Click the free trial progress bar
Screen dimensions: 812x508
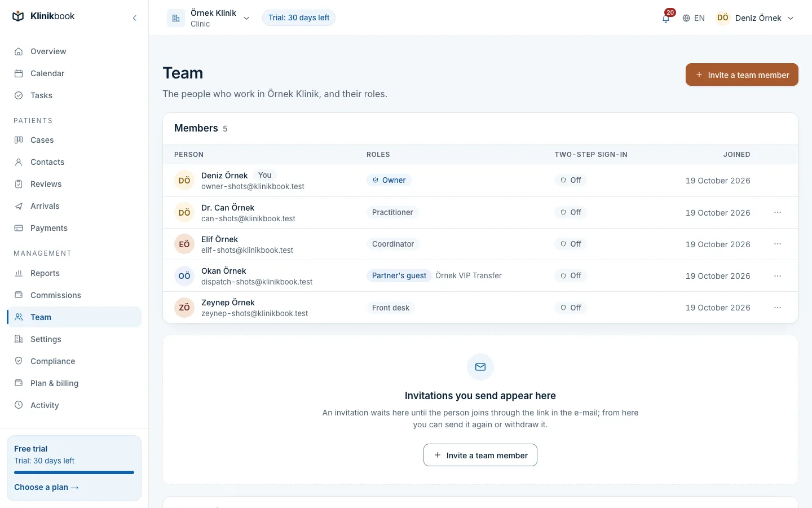coord(74,472)
